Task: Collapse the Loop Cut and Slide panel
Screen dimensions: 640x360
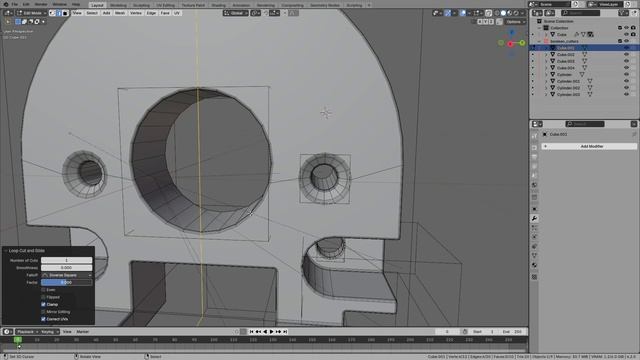Action: point(6,251)
